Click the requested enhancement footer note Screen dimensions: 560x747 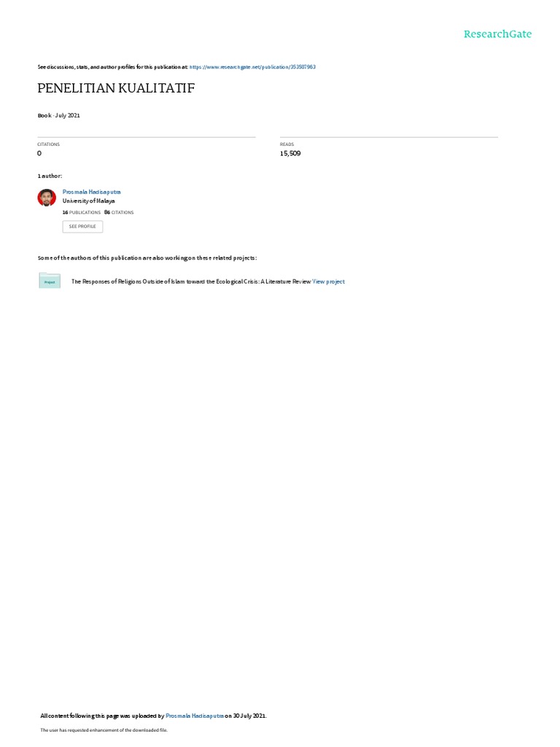[x=104, y=729]
